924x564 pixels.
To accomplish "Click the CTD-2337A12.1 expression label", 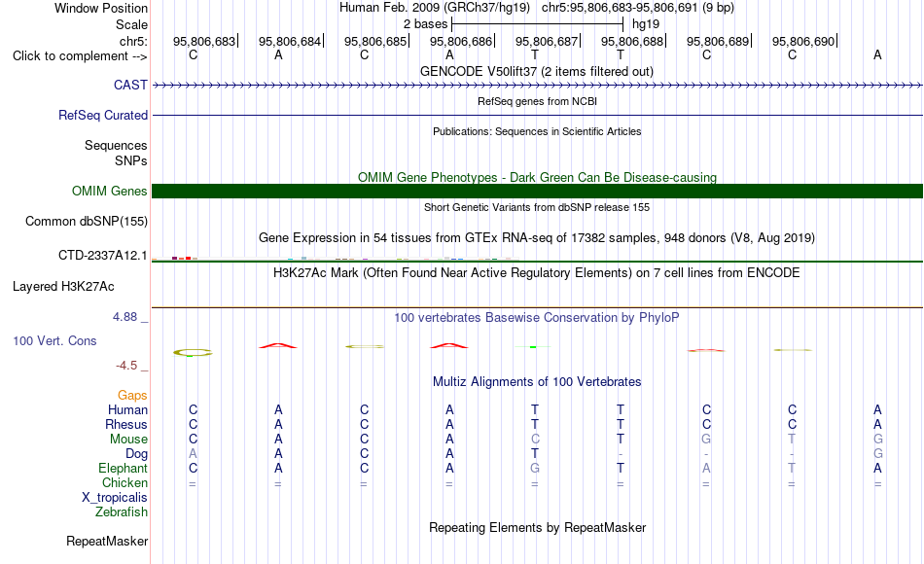I will coord(102,255).
